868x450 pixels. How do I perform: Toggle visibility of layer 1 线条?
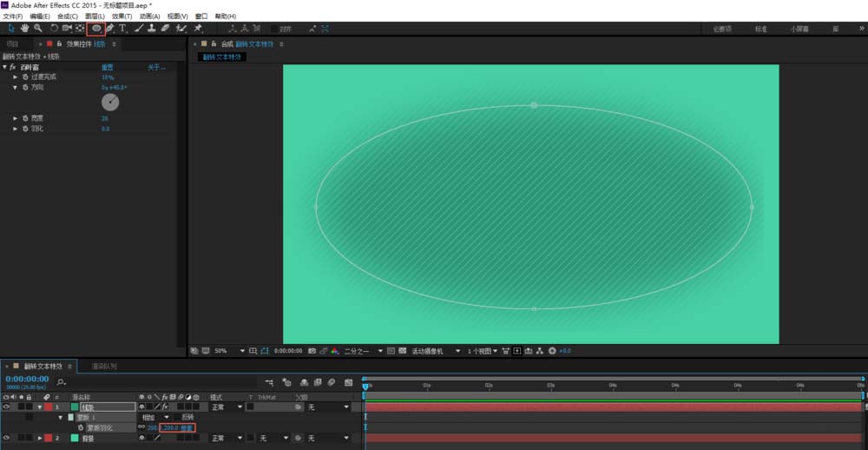[7, 407]
